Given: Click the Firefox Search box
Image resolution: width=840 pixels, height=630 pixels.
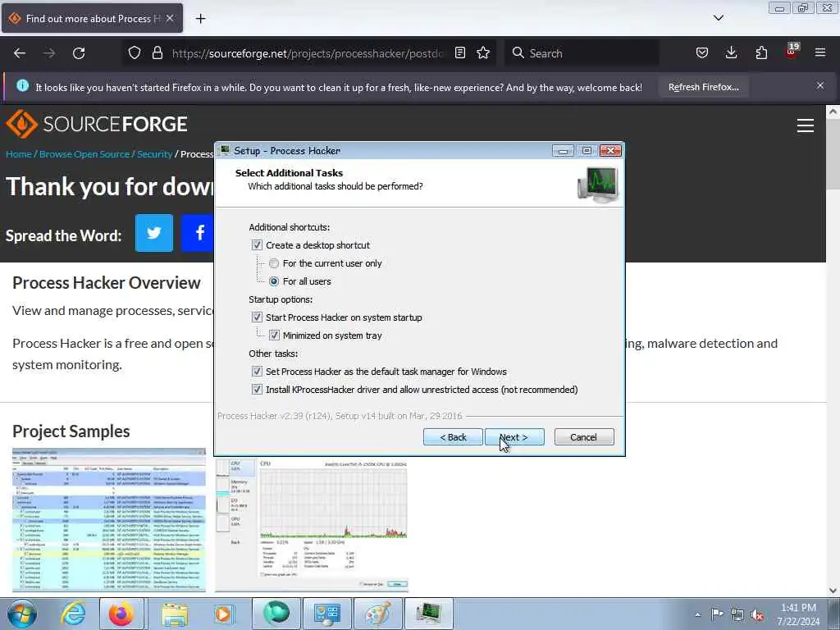Looking at the screenshot, I should pos(583,53).
